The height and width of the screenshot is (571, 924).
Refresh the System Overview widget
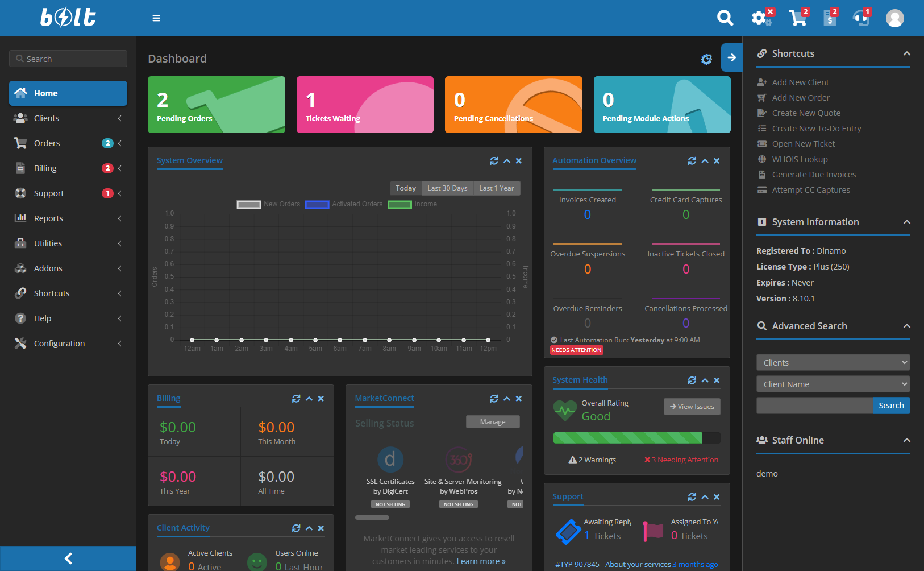494,161
